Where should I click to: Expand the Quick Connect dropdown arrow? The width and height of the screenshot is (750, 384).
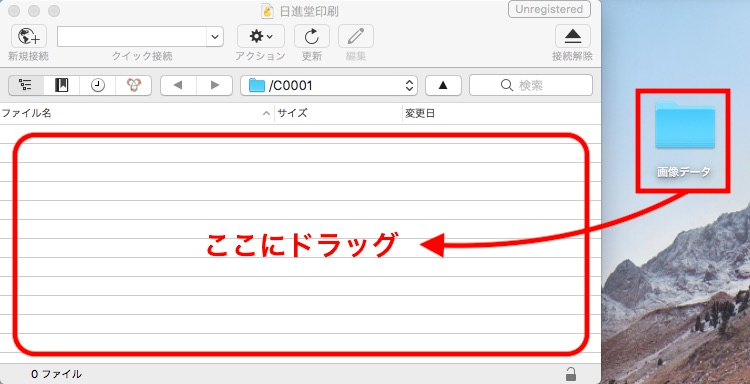(215, 36)
